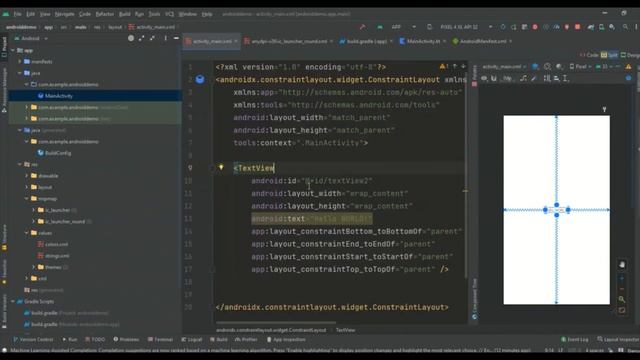
Task: Open the Build menu
Action: click(x=124, y=14)
